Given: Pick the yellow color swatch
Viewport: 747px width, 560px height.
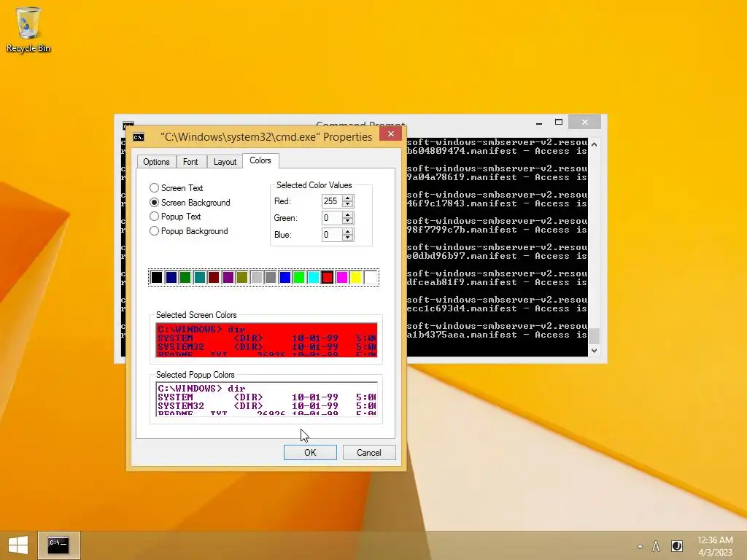Looking at the screenshot, I should pyautogui.click(x=356, y=278).
